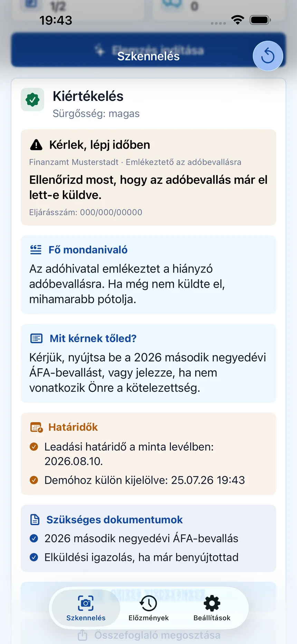This screenshot has height=644, width=297.
Task: Click the list icon beside Mit kérnek tőled?
Action: (37, 338)
